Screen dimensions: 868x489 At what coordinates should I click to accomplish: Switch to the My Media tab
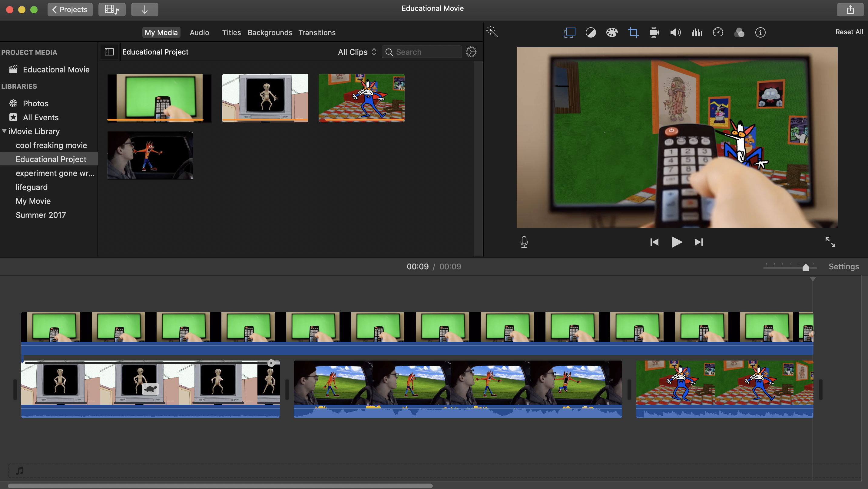pos(161,32)
